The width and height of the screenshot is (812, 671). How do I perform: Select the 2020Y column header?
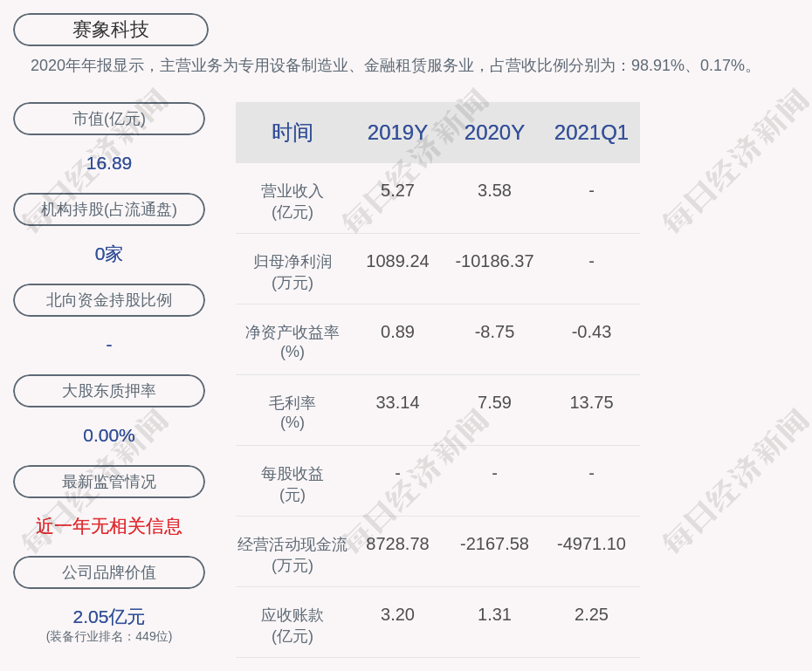click(494, 133)
